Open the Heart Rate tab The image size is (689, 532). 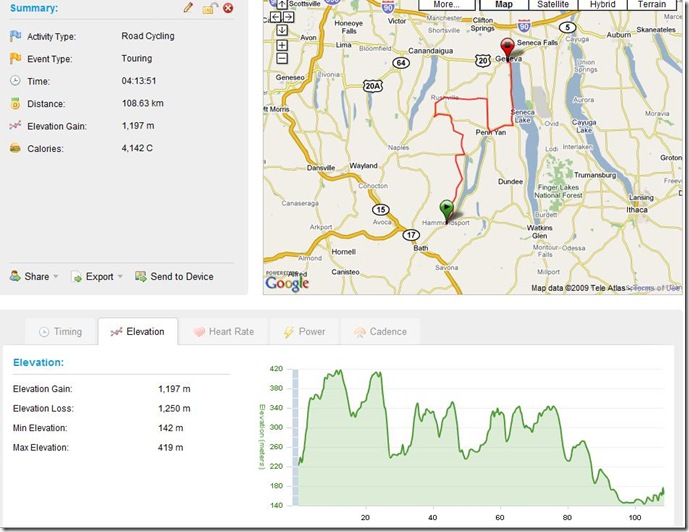click(x=224, y=332)
